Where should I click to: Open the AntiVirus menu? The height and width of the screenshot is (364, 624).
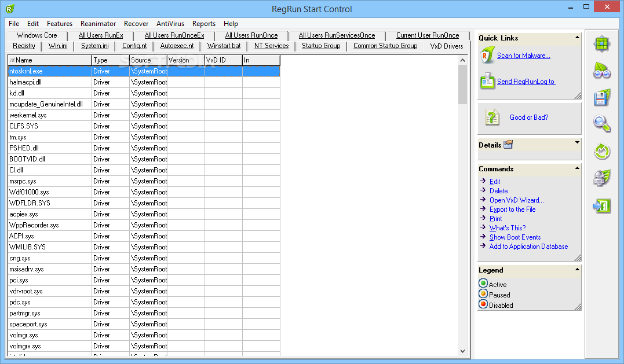point(170,24)
